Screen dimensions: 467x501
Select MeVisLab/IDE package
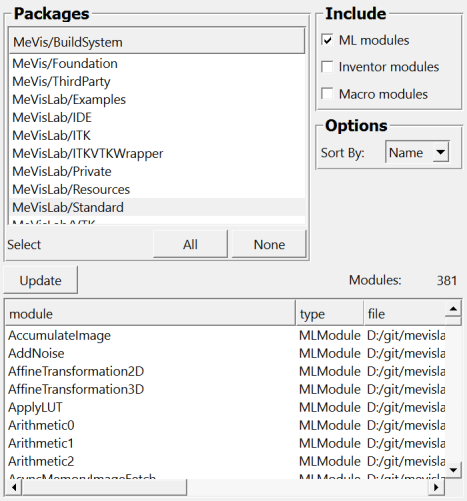coord(157,117)
